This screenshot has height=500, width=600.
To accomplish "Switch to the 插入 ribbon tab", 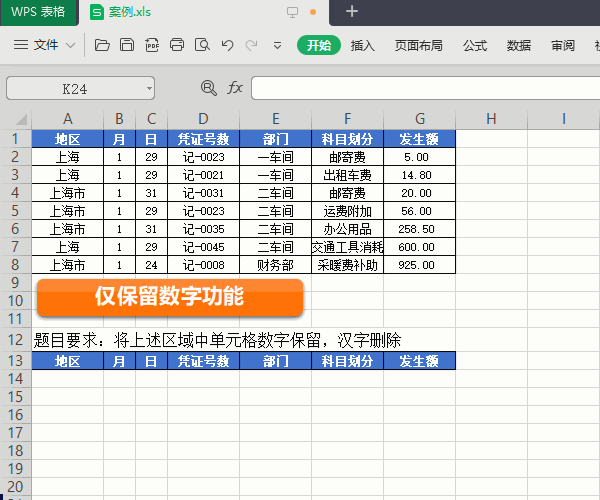I will 362,45.
